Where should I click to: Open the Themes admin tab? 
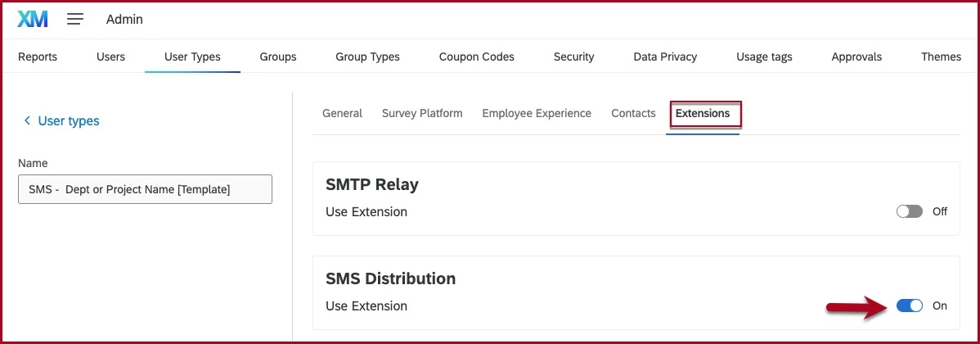(x=941, y=57)
